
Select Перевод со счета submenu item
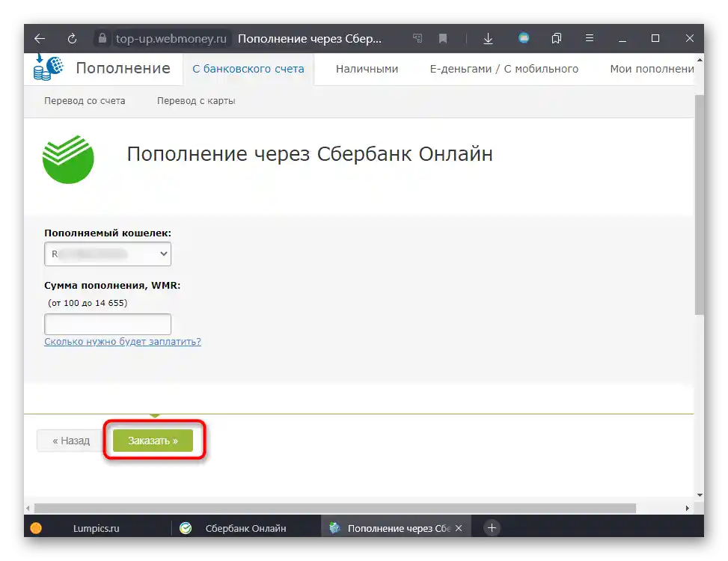coord(85,101)
